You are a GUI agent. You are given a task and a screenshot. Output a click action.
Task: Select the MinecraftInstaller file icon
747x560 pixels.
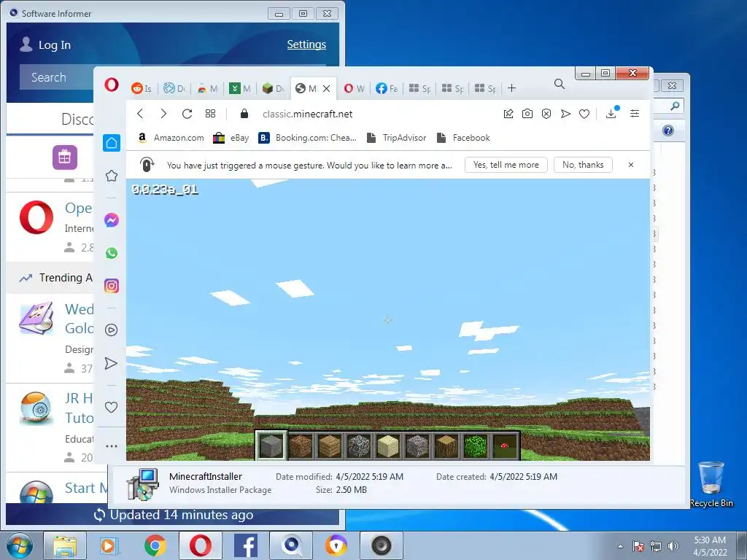(x=143, y=483)
